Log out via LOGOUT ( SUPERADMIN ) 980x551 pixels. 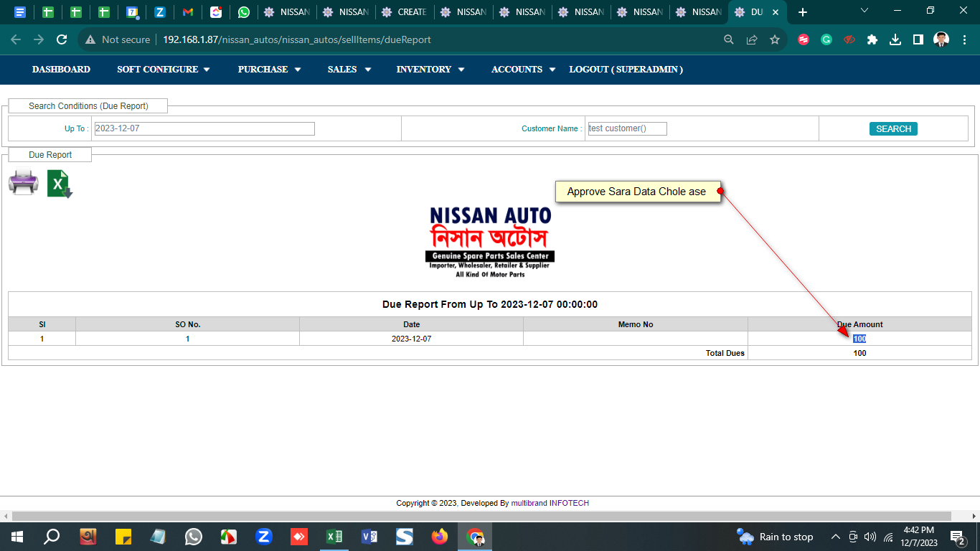point(626,70)
